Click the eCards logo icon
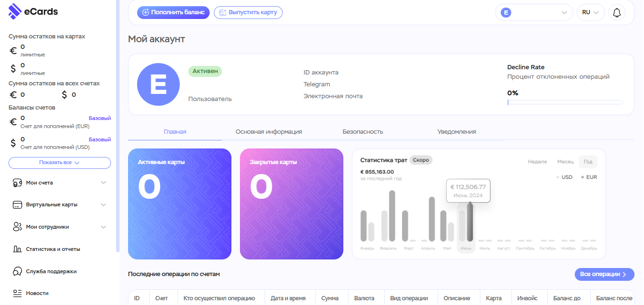 tap(15, 11)
